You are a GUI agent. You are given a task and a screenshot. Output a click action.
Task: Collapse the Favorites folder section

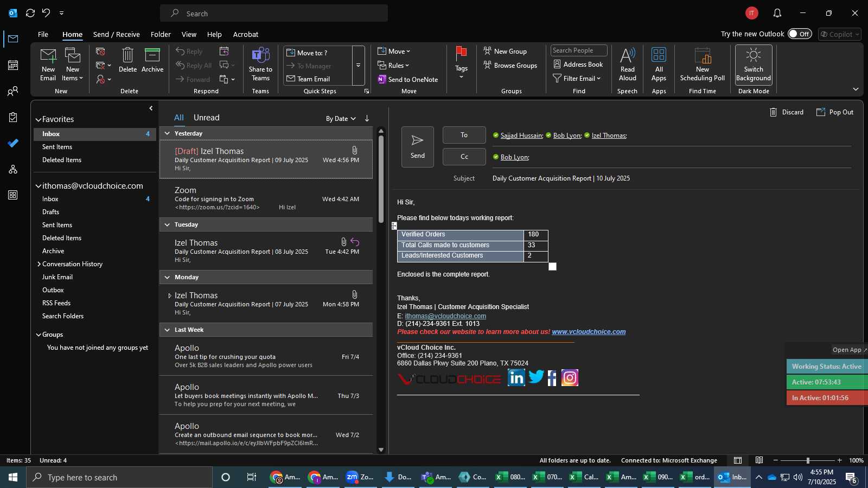click(x=39, y=120)
